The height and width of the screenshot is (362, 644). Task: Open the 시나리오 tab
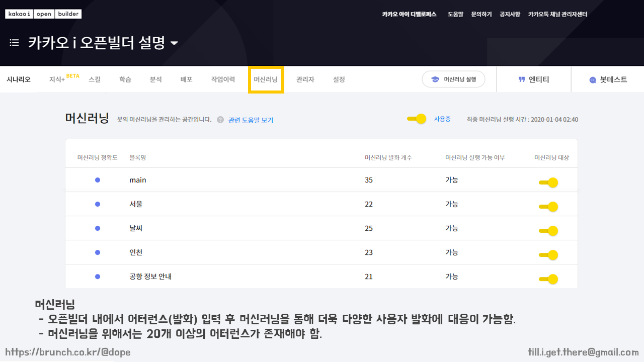click(x=19, y=79)
